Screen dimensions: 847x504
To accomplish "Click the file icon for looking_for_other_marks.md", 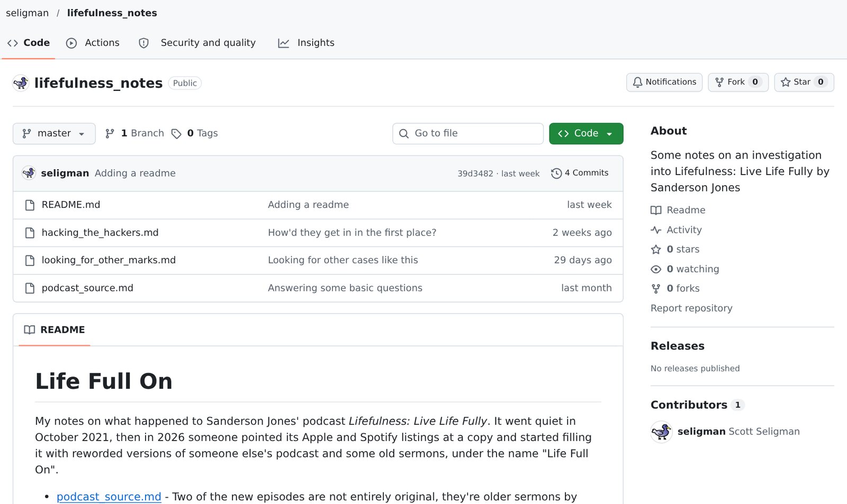I will coord(30,260).
